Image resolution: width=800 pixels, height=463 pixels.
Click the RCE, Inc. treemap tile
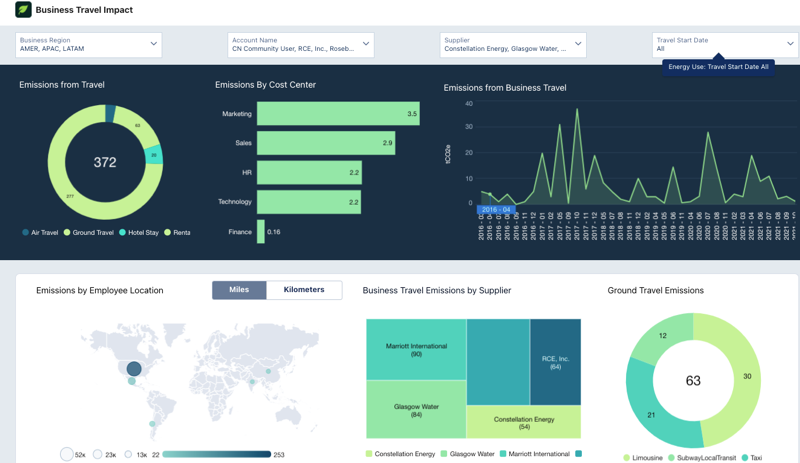coord(556,362)
